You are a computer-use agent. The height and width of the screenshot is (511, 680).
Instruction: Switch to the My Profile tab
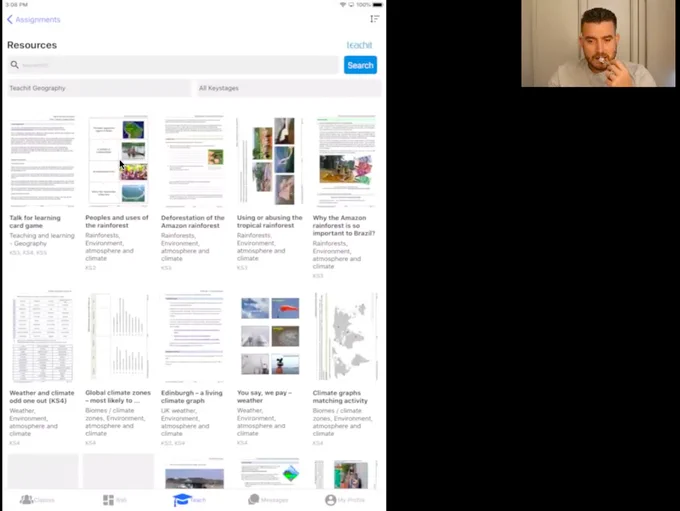click(x=345, y=500)
